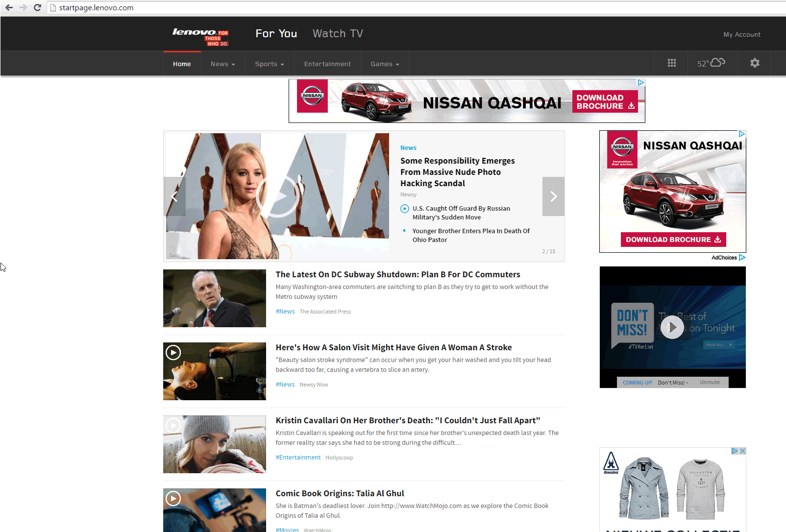Select the Entertainment menu item
Viewport: 786px width, 532px height.
pyautogui.click(x=327, y=64)
